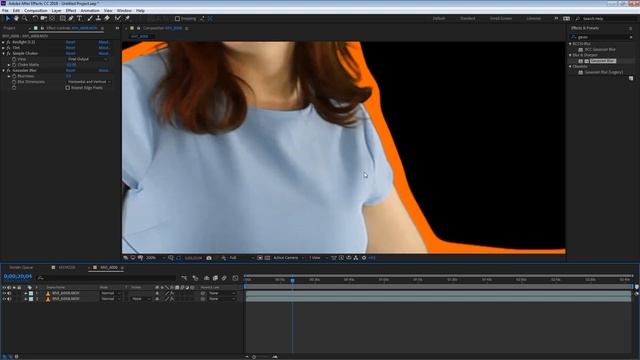Screen dimensions: 640x360
Task: Select the Unified Camera tool
Action: [x=44, y=18]
